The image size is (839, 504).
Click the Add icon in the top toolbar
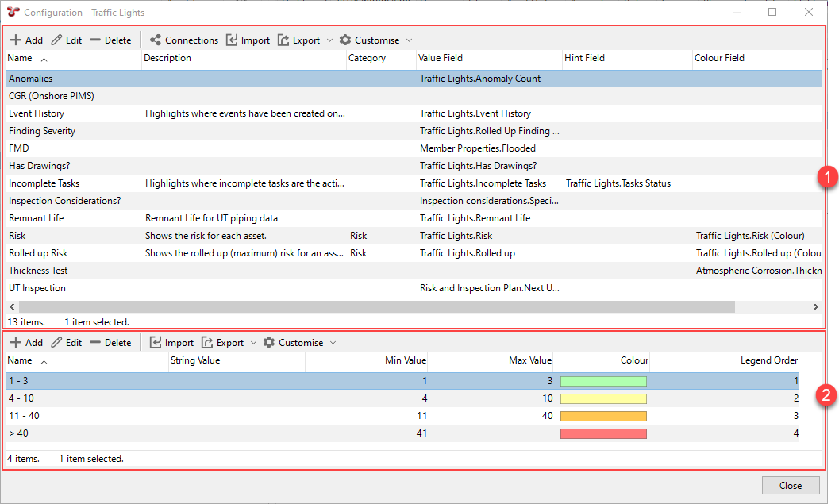point(16,40)
